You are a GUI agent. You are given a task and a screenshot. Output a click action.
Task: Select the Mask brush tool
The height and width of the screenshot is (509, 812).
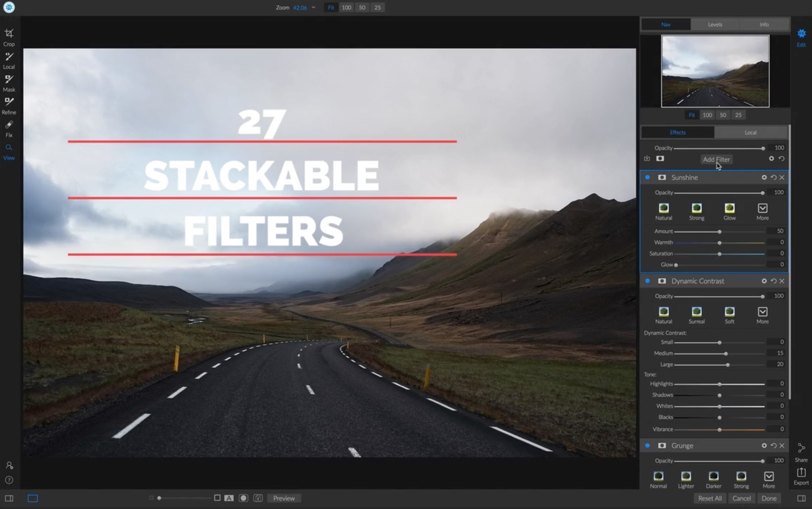tap(9, 82)
